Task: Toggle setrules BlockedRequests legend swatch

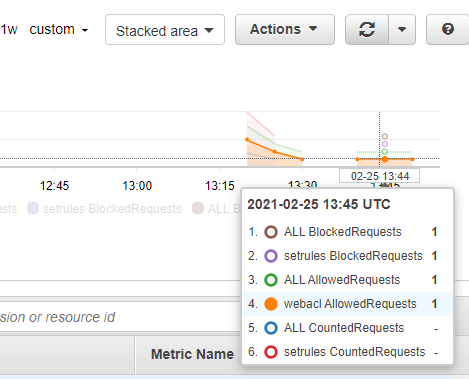Action: 33,209
